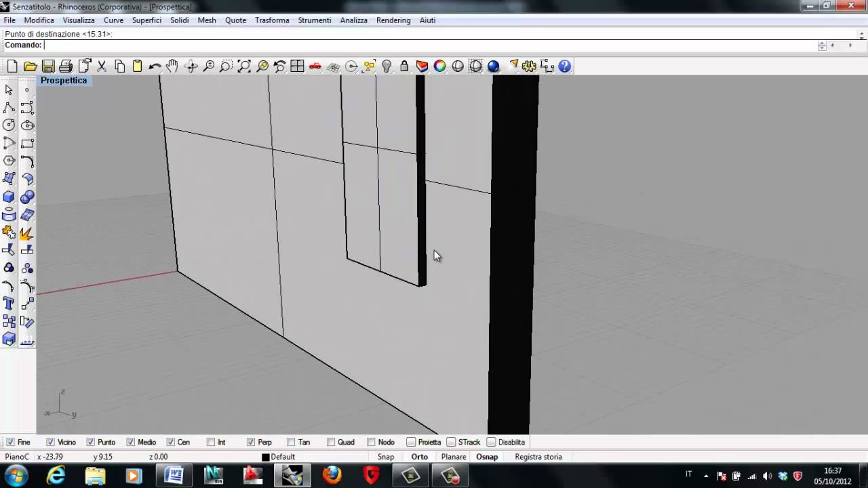868x488 pixels.
Task: Create a new file with the New icon
Action: [x=12, y=66]
